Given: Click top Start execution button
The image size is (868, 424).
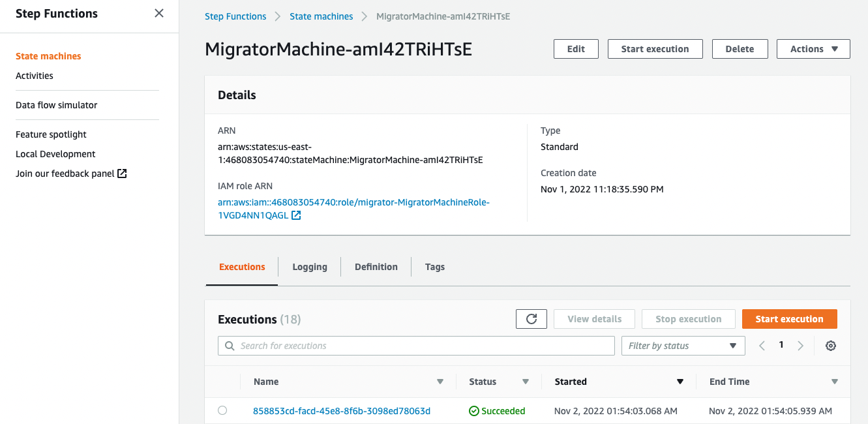Looking at the screenshot, I should [x=655, y=49].
